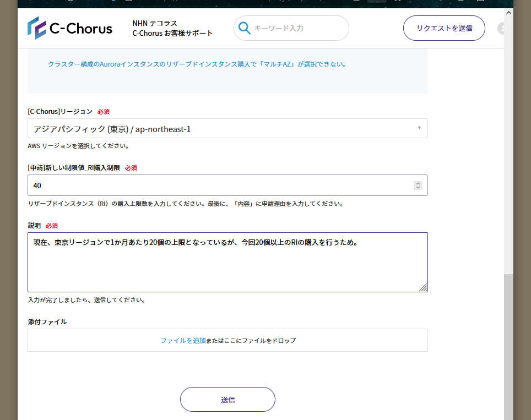Viewport: 531px width, 420px height.
Task: Grab the description textarea resize handle
Action: (423, 287)
